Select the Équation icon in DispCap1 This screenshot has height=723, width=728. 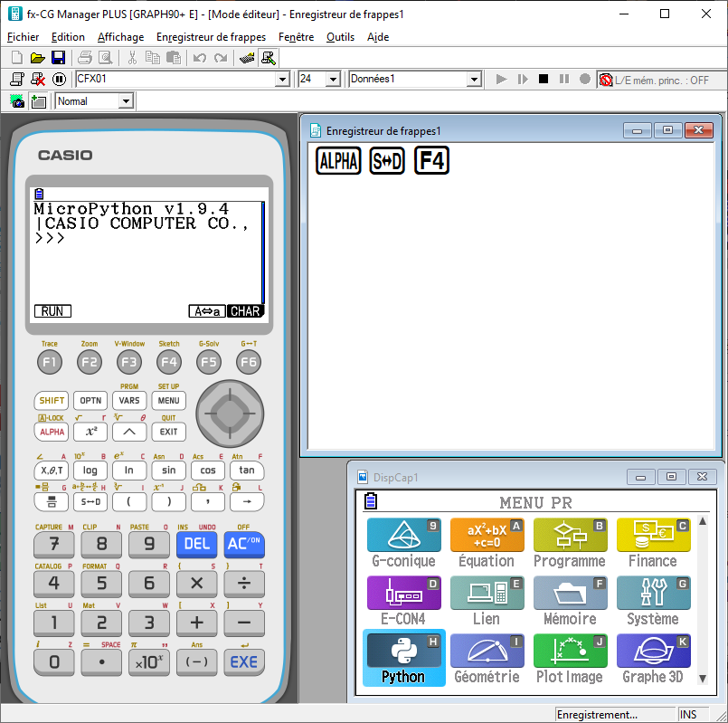(x=487, y=543)
